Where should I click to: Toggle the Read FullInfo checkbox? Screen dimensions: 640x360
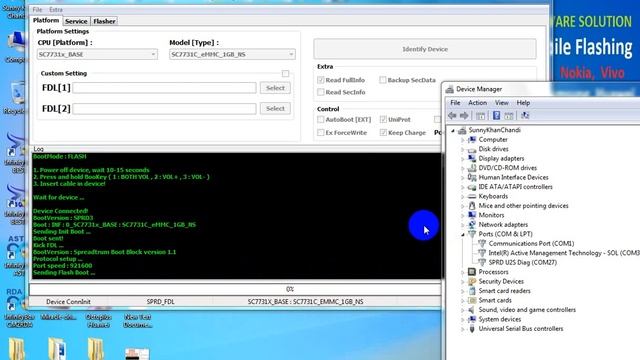coord(321,80)
